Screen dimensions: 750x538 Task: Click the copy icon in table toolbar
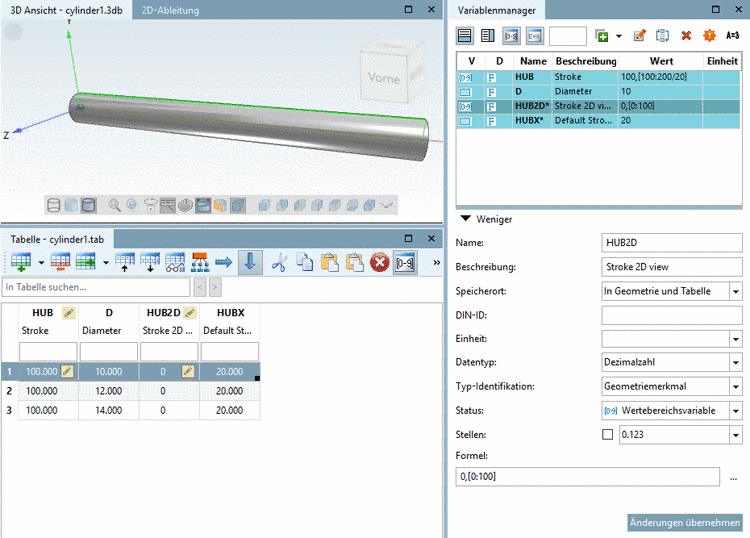(305, 263)
